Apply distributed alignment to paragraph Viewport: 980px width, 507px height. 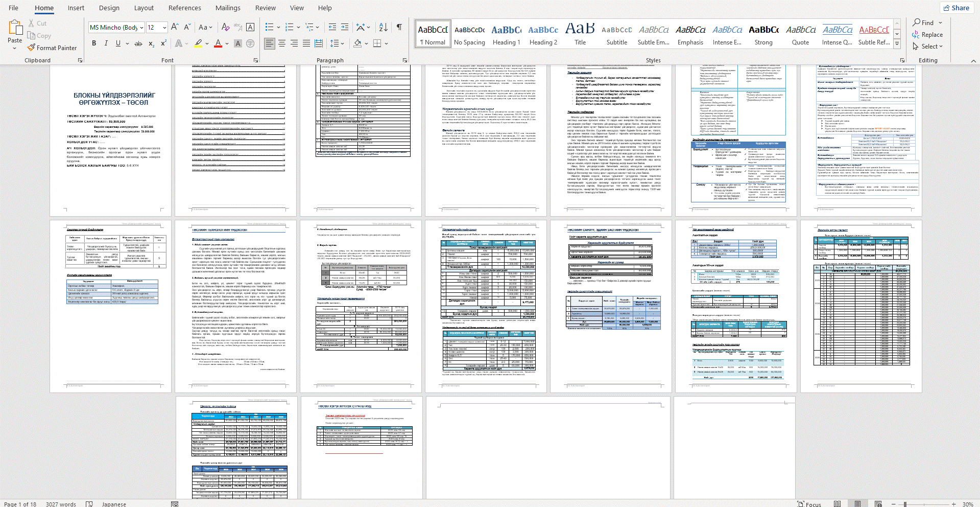[x=319, y=43]
